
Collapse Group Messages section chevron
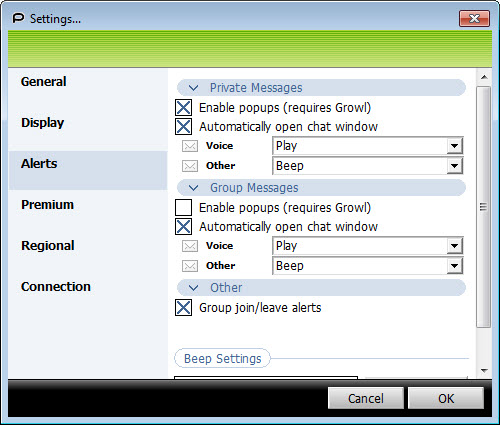tap(193, 188)
